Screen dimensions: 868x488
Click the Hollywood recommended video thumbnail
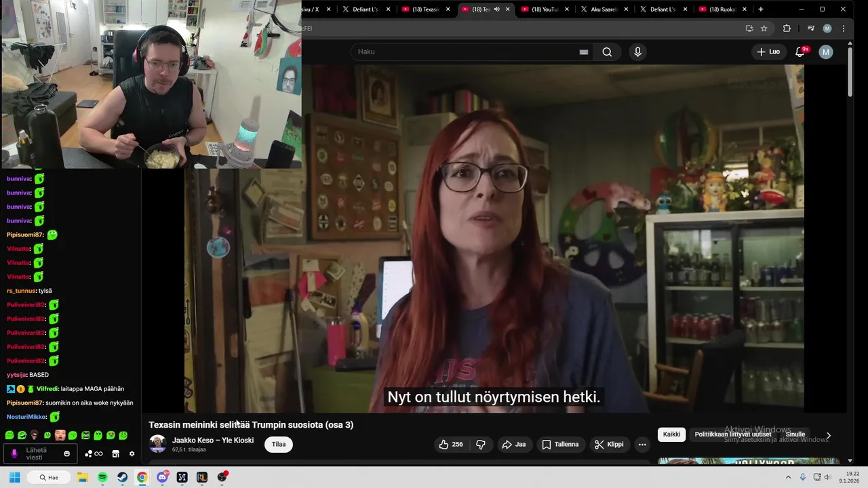click(x=749, y=462)
